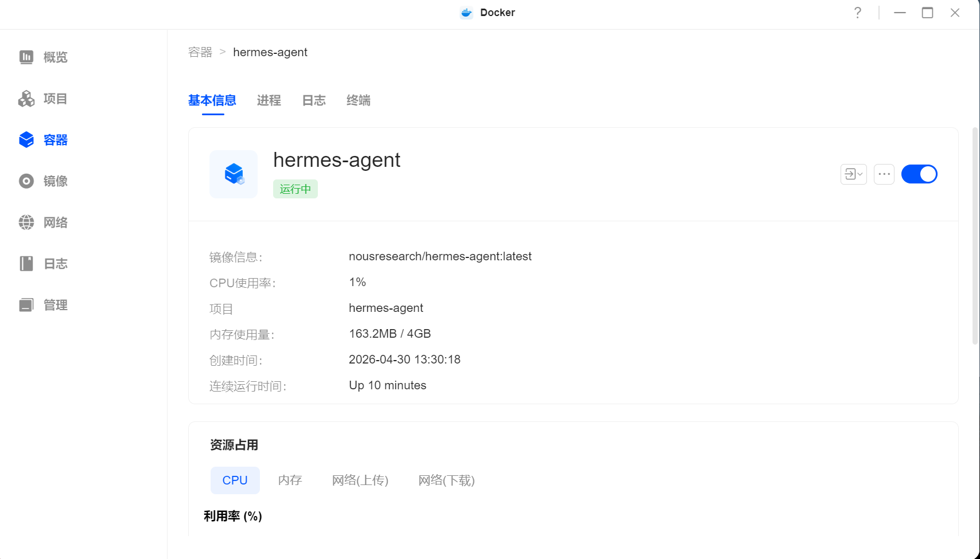Close the Docker window

(955, 13)
